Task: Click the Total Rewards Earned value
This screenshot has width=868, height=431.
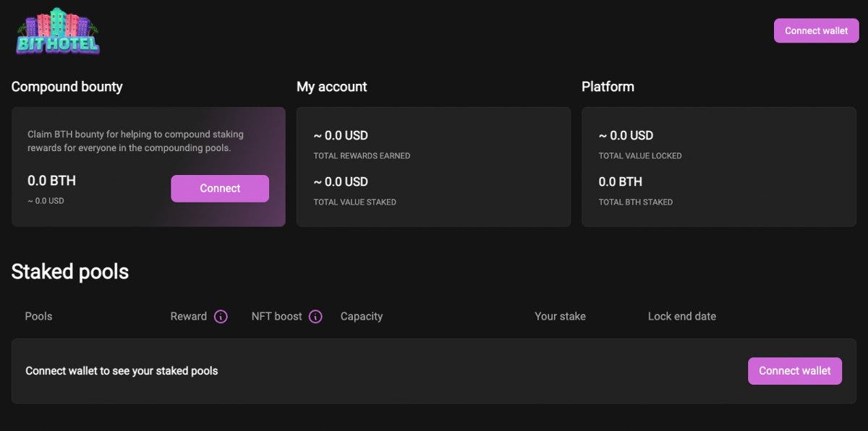Action: coord(341,136)
